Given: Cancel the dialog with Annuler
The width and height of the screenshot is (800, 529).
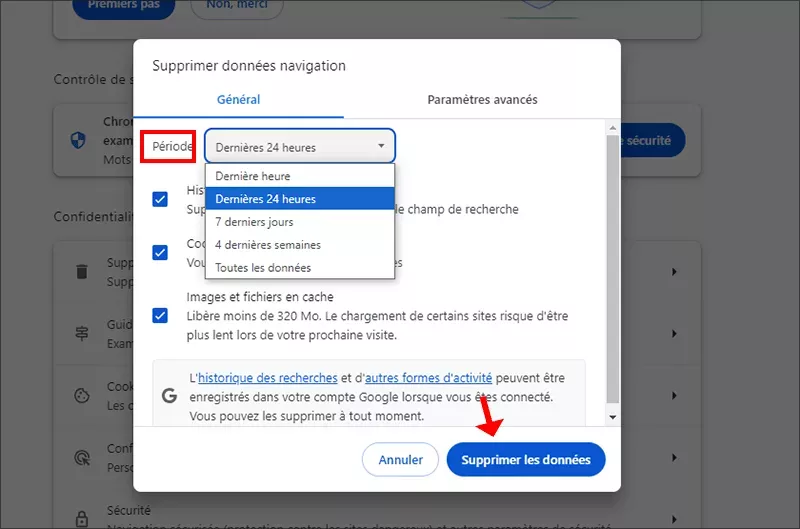Looking at the screenshot, I should tap(400, 459).
